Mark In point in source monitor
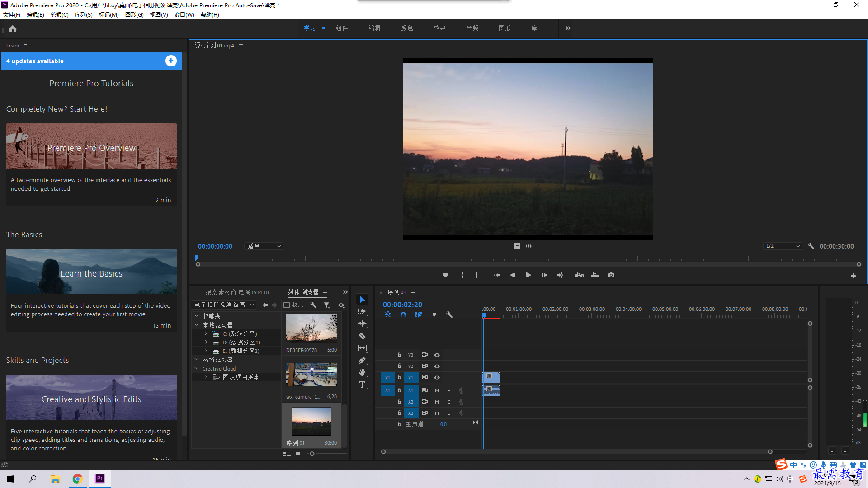The width and height of the screenshot is (868, 488). 462,275
